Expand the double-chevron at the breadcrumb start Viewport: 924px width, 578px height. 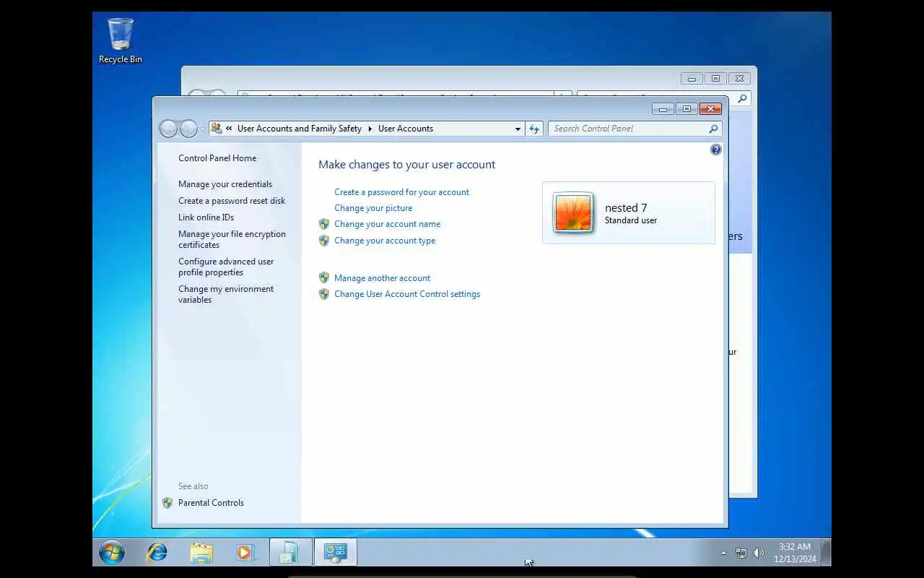(x=229, y=129)
